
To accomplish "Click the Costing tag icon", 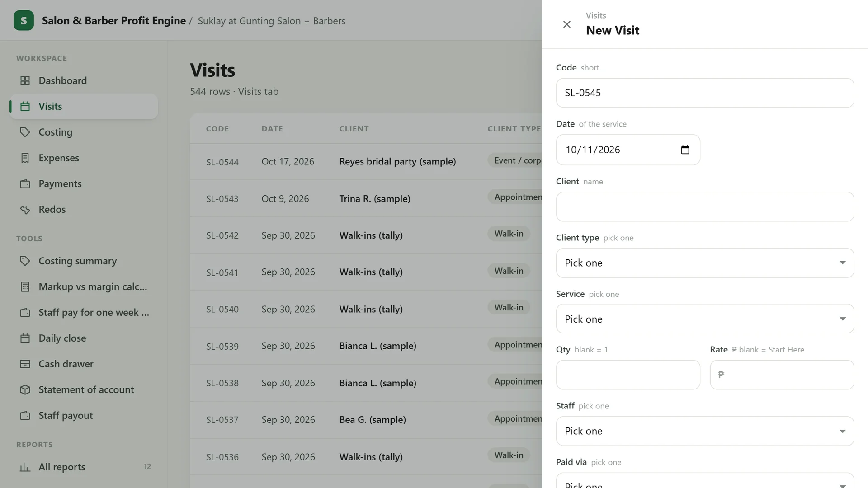I will pos(25,132).
